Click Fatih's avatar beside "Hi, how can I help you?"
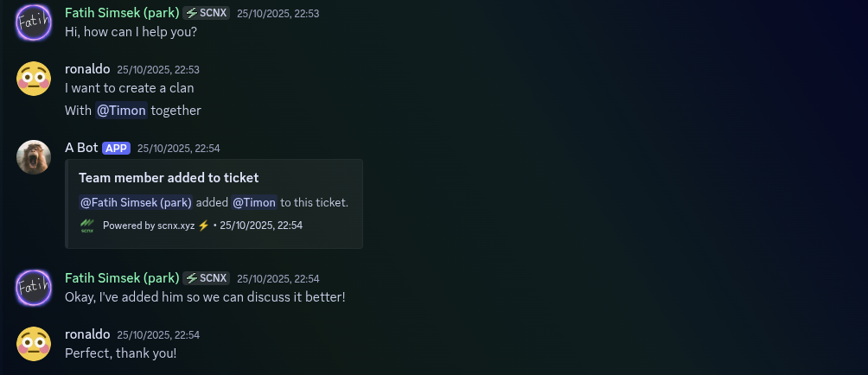Screen dimensions: 868x375 34,22
